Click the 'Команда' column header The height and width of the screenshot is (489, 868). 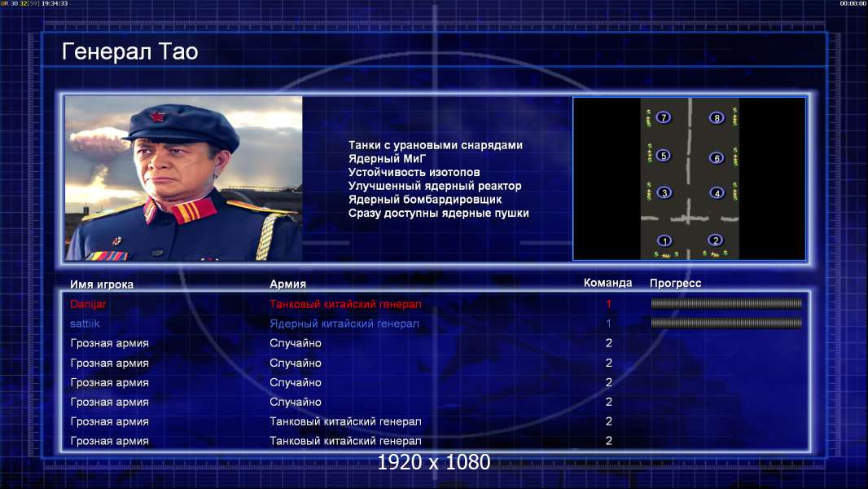pyautogui.click(x=607, y=283)
